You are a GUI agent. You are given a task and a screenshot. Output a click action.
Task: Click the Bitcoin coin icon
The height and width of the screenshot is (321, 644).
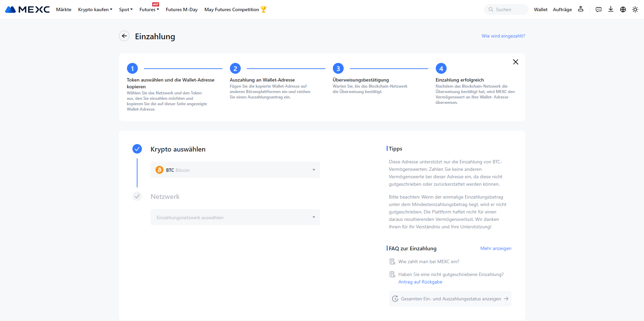coord(159,170)
